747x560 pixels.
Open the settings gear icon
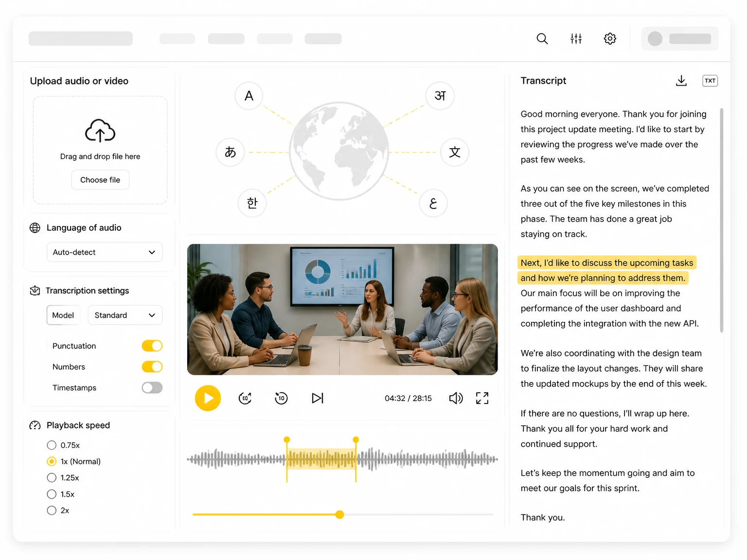610,38
